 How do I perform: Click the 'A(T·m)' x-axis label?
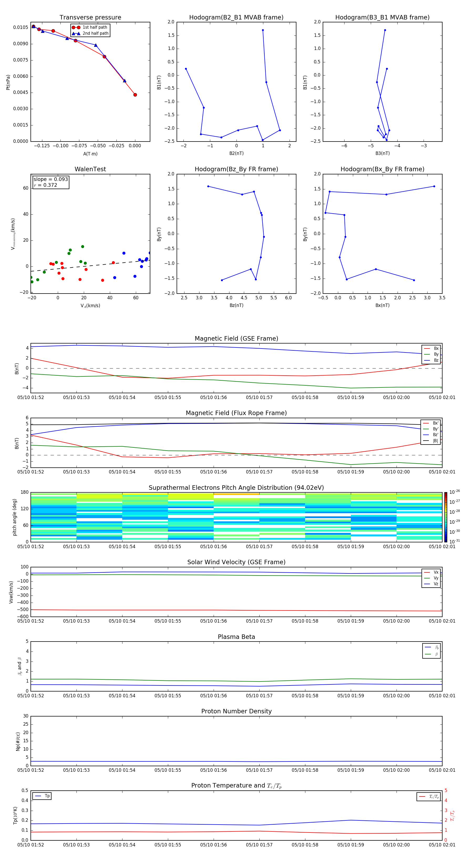(x=90, y=154)
